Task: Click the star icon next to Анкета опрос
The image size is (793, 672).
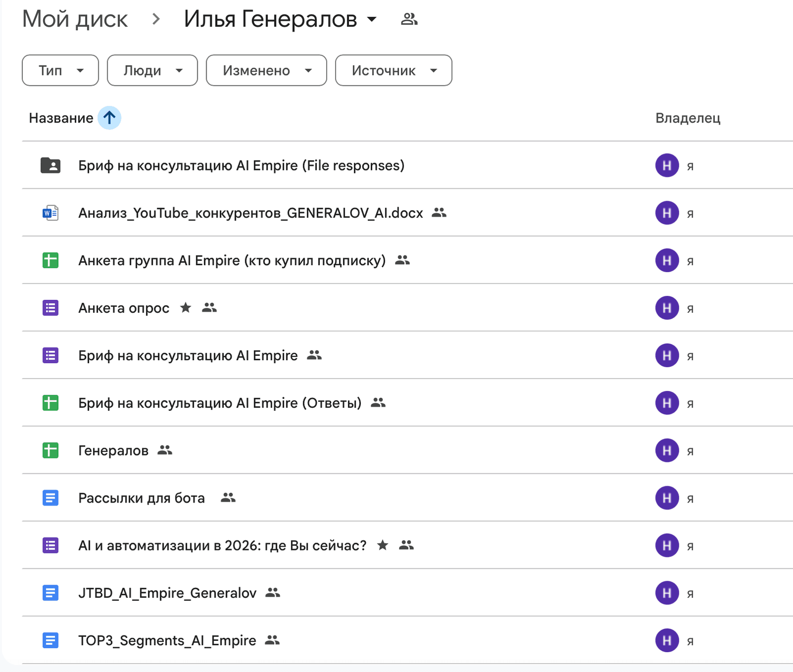Action: (186, 308)
